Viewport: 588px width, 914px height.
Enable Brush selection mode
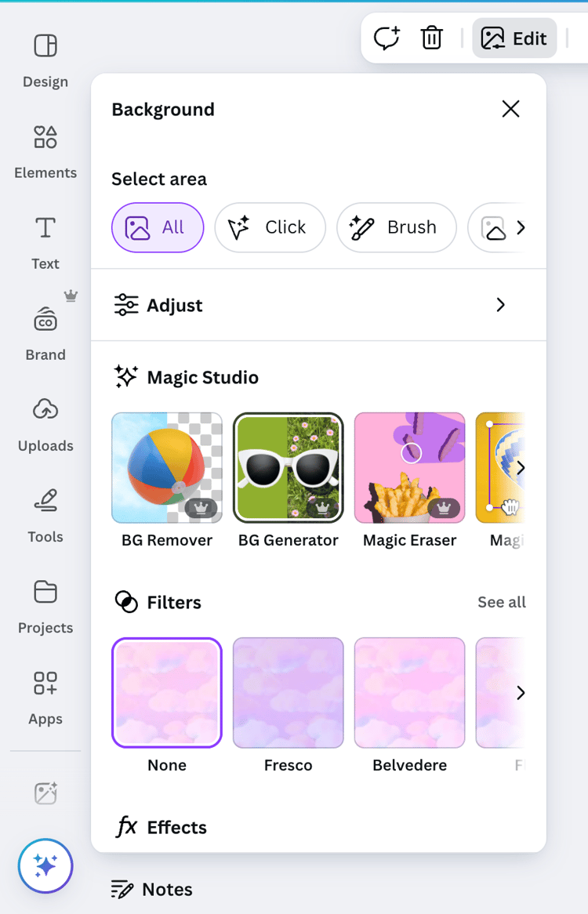pyautogui.click(x=397, y=227)
